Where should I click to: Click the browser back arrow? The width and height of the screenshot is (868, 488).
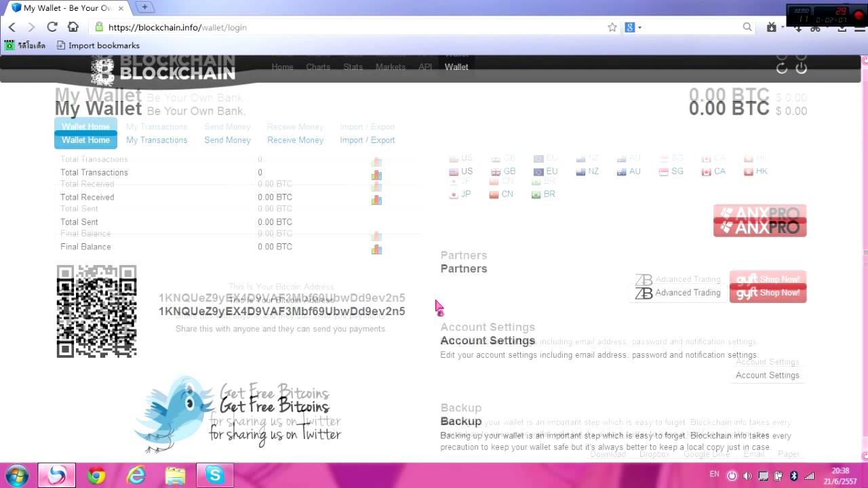click(12, 27)
